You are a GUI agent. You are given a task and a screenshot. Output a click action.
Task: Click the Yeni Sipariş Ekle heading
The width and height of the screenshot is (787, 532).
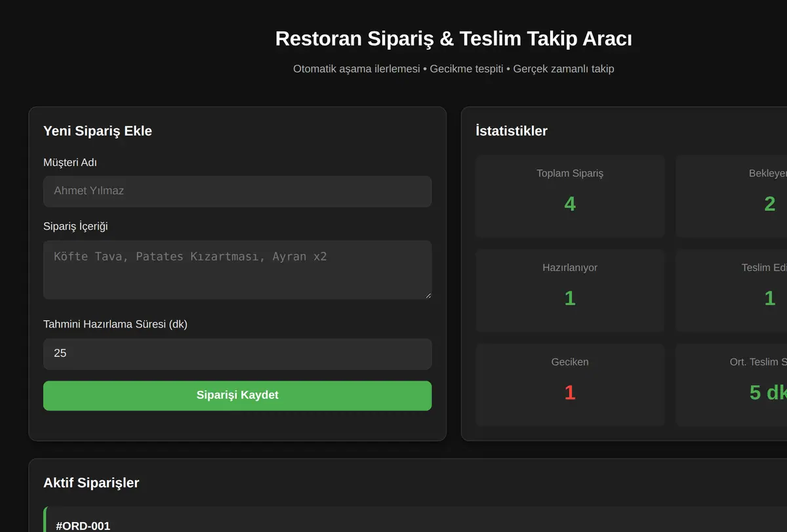click(x=98, y=131)
